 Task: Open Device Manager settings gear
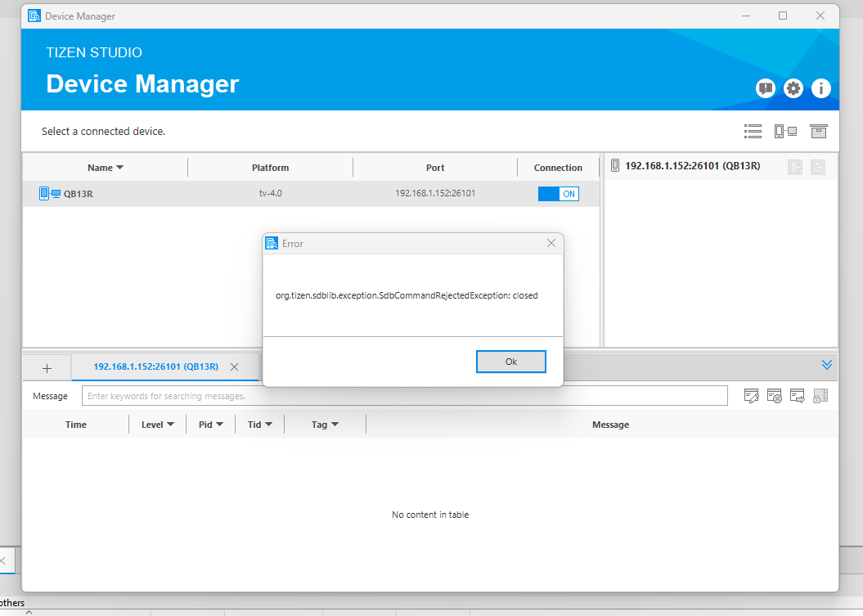click(x=793, y=88)
